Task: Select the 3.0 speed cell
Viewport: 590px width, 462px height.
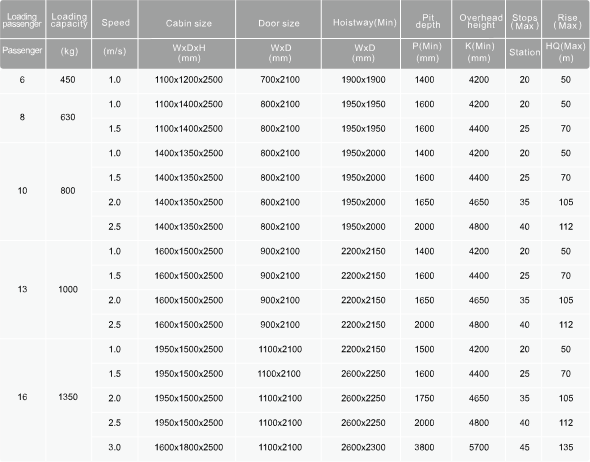Action: pyautogui.click(x=115, y=447)
